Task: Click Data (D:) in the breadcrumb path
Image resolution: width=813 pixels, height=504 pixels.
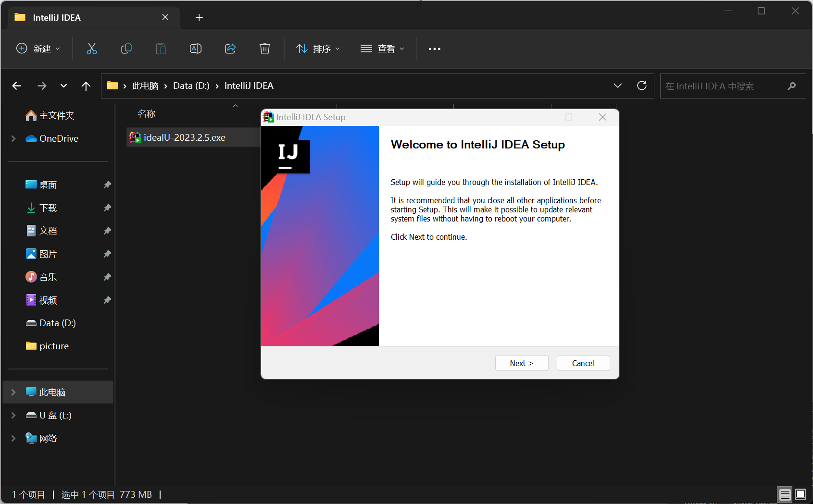Action: tap(191, 86)
